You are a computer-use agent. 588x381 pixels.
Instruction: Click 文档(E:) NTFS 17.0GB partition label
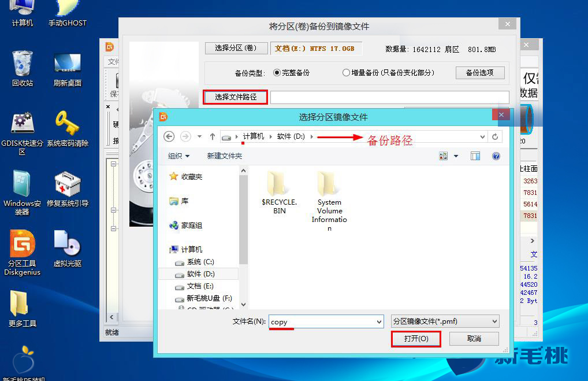click(x=316, y=49)
